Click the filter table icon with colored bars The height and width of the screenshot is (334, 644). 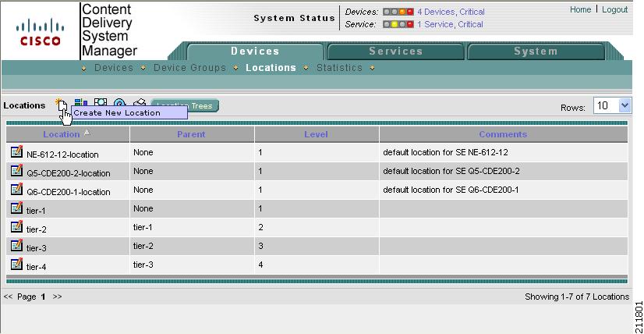point(81,102)
